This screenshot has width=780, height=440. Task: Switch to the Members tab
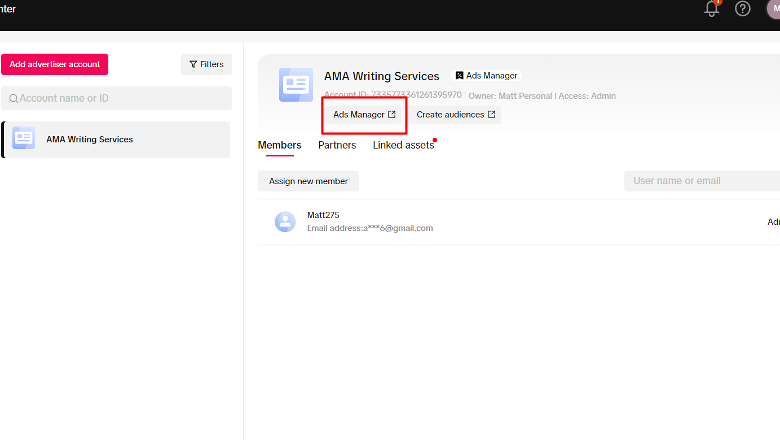(280, 145)
